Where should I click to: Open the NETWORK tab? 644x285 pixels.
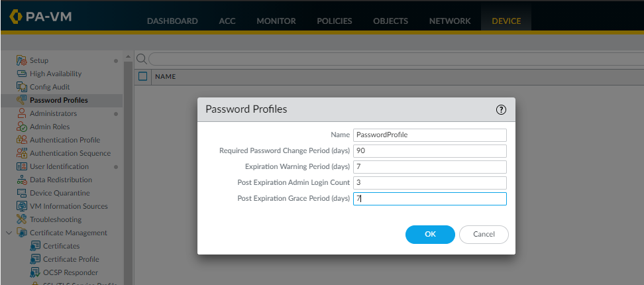point(450,21)
